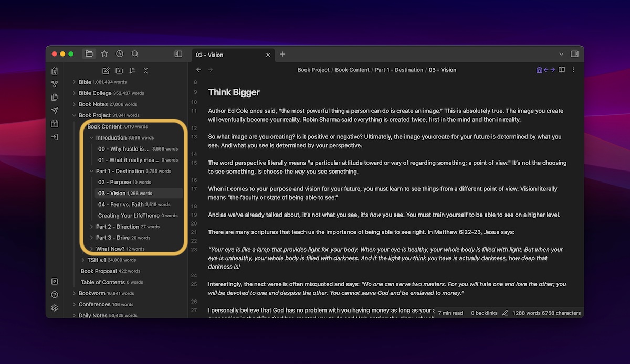Toggle reading view with the book icon
Image resolution: width=630 pixels, height=364 pixels.
click(562, 70)
